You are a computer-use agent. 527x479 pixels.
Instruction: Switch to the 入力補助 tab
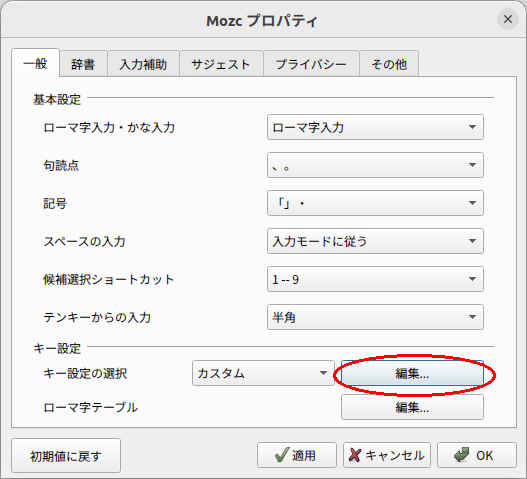(x=143, y=64)
